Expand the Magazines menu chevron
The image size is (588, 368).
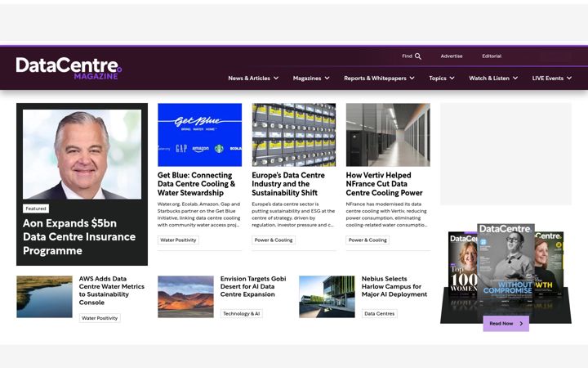327,79
